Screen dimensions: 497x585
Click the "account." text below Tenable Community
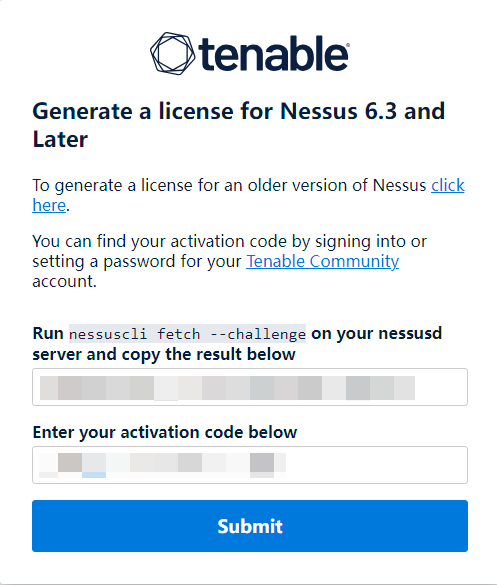[x=65, y=281]
